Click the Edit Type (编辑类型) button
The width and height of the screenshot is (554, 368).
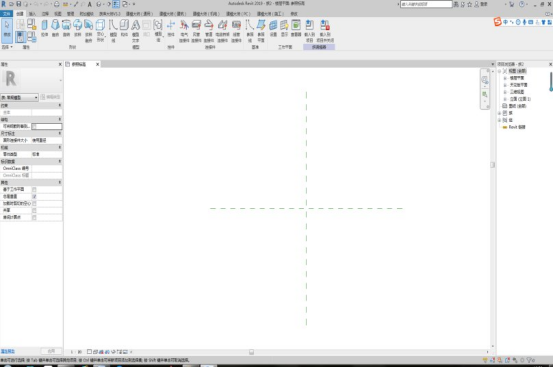pos(51,97)
